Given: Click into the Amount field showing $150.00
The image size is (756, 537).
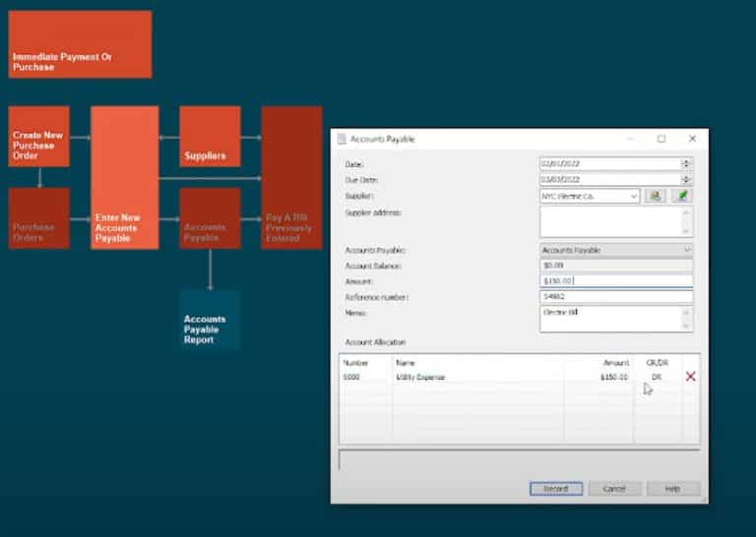Looking at the screenshot, I should click(615, 281).
